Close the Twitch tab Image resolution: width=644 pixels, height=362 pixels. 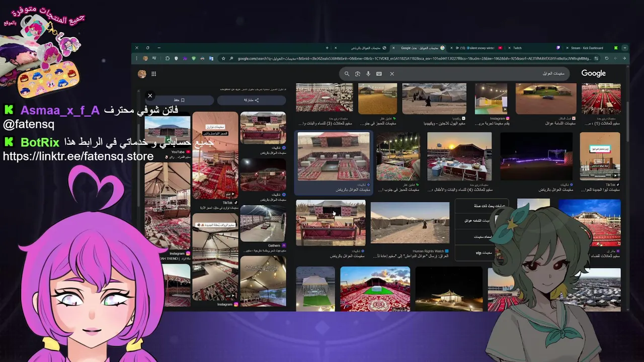[x=509, y=48]
